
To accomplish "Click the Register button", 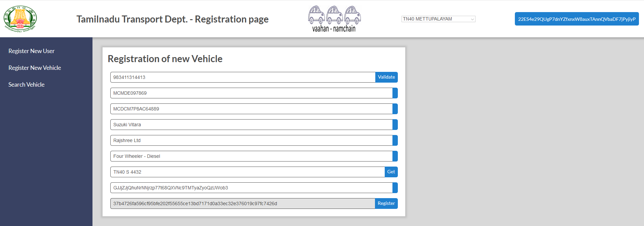I will pyautogui.click(x=386, y=204).
